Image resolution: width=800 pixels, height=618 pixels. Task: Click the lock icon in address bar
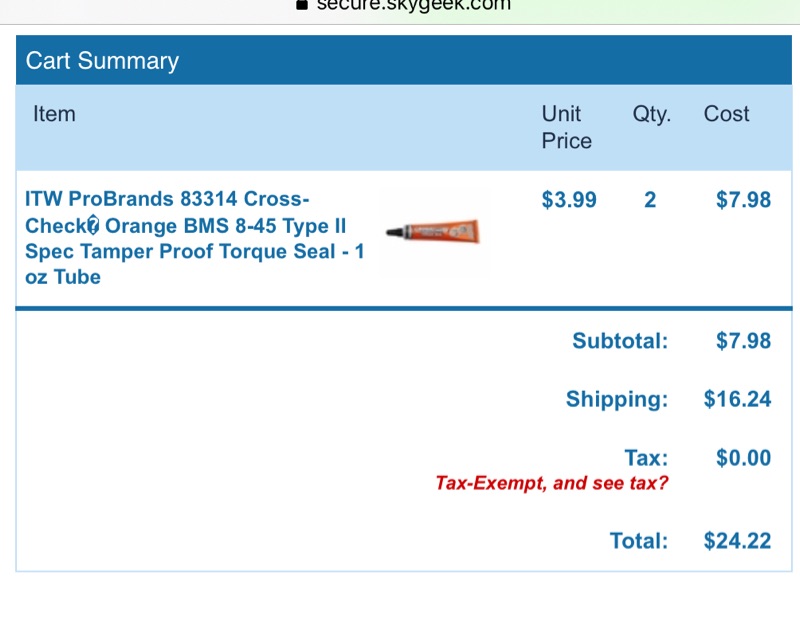(301, 4)
